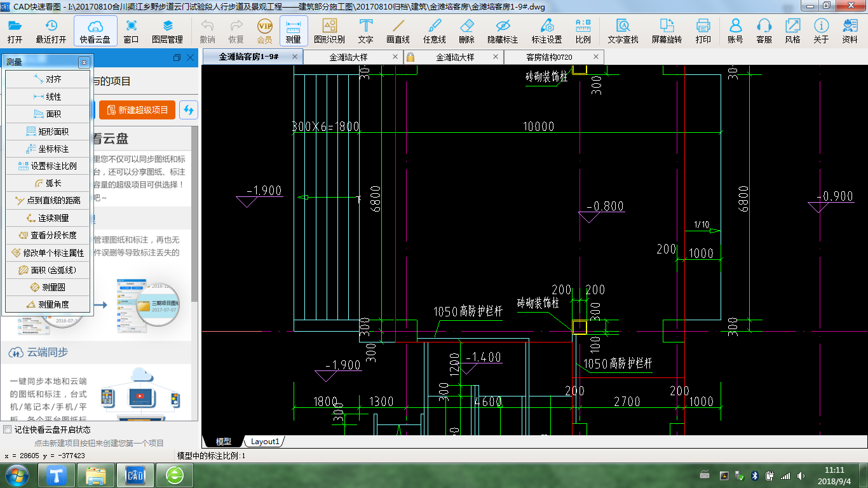Choose 线性 linear measurement
Viewport: 868px width, 488px height.
[x=48, y=97]
